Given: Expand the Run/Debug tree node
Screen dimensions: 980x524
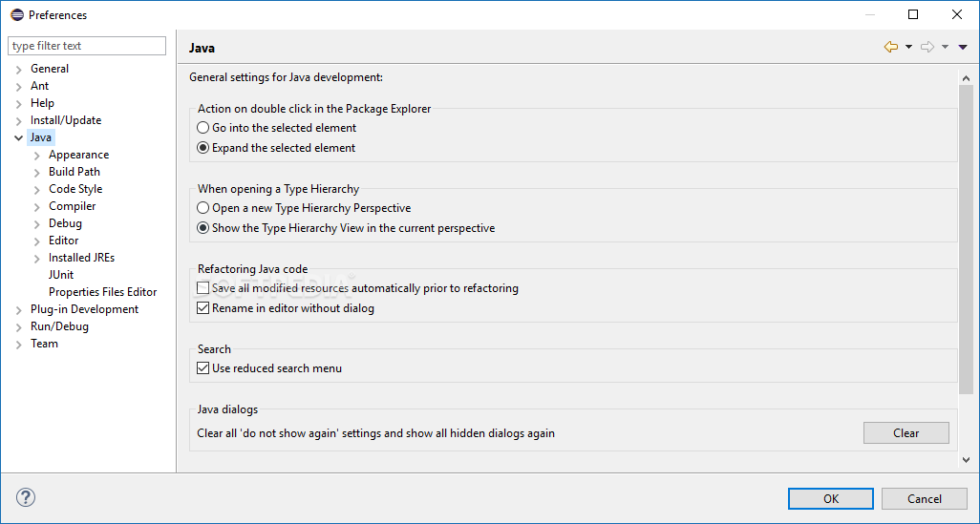Looking at the screenshot, I should point(19,326).
